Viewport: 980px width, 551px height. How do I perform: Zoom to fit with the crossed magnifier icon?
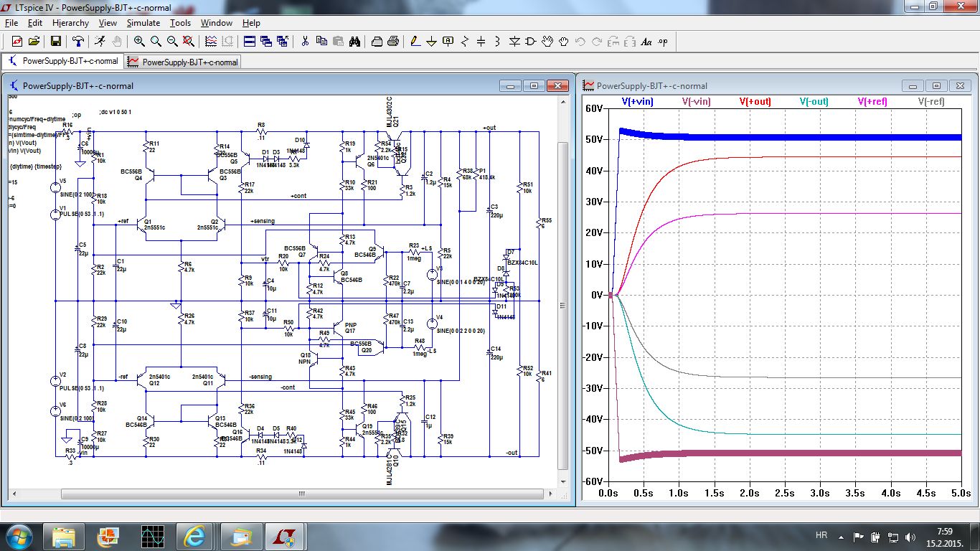pyautogui.click(x=189, y=42)
